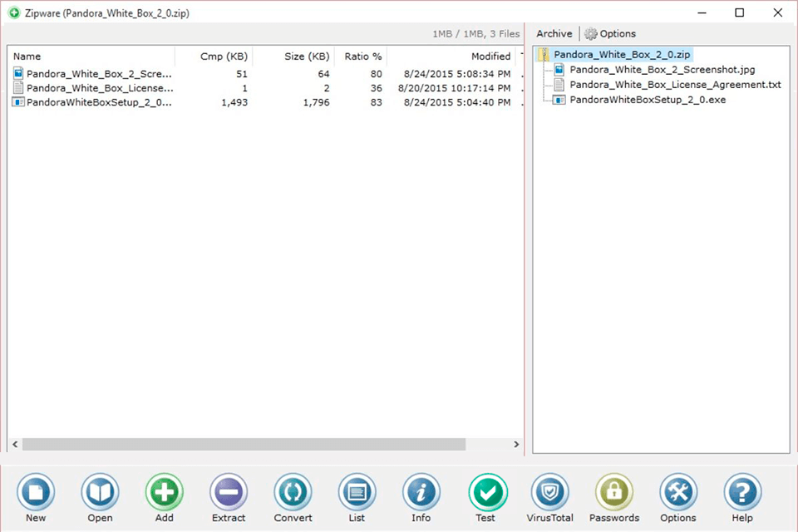Screen dimensions: 798x532
Task: Open the Help documentation
Action: [741, 497]
